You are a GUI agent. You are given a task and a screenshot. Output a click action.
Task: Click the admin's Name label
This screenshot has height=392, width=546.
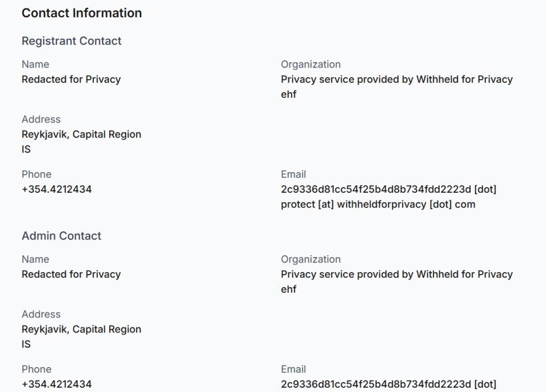coord(35,259)
